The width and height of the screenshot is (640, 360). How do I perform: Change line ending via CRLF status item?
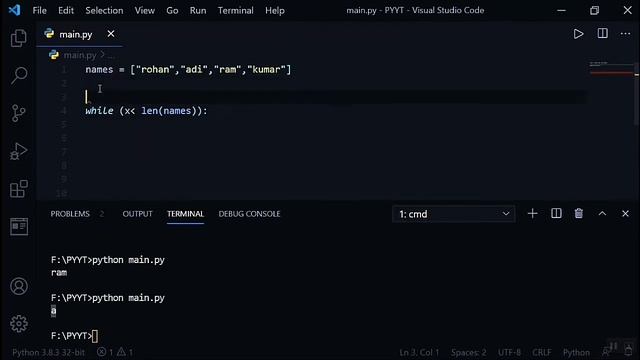click(542, 352)
